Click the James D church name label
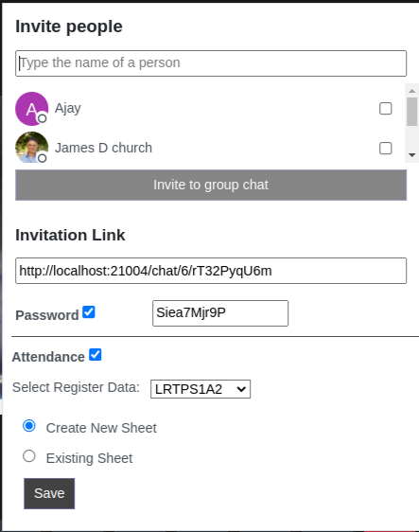419x532 pixels. tap(103, 148)
